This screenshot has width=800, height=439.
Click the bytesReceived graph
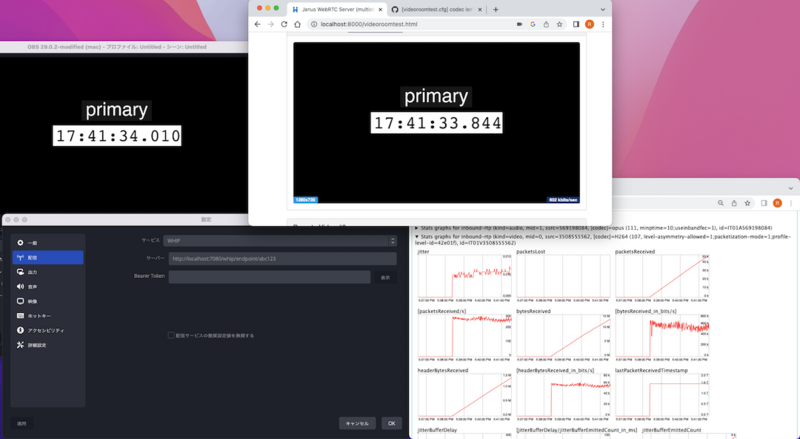[x=563, y=336]
